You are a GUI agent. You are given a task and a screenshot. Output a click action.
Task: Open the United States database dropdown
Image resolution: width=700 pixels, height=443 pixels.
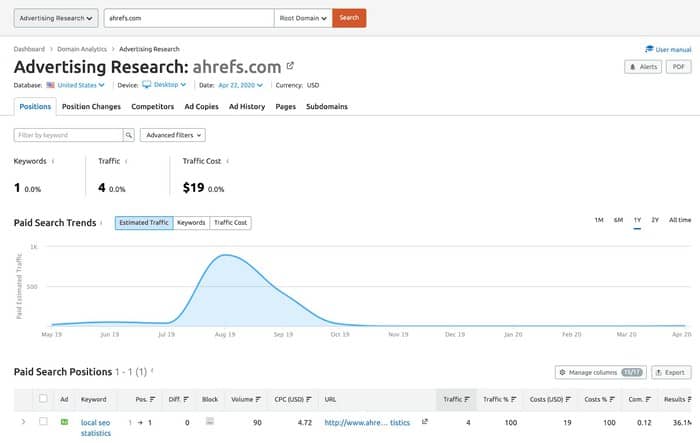click(x=80, y=85)
